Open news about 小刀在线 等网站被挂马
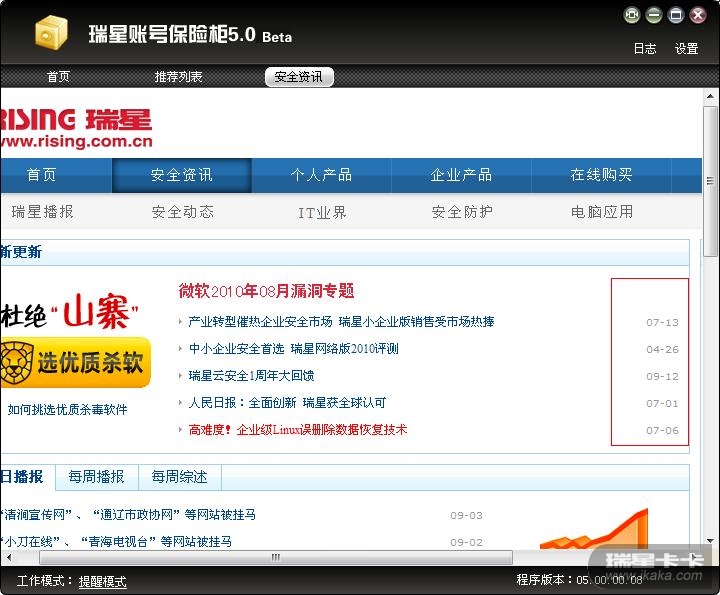 (x=116, y=542)
